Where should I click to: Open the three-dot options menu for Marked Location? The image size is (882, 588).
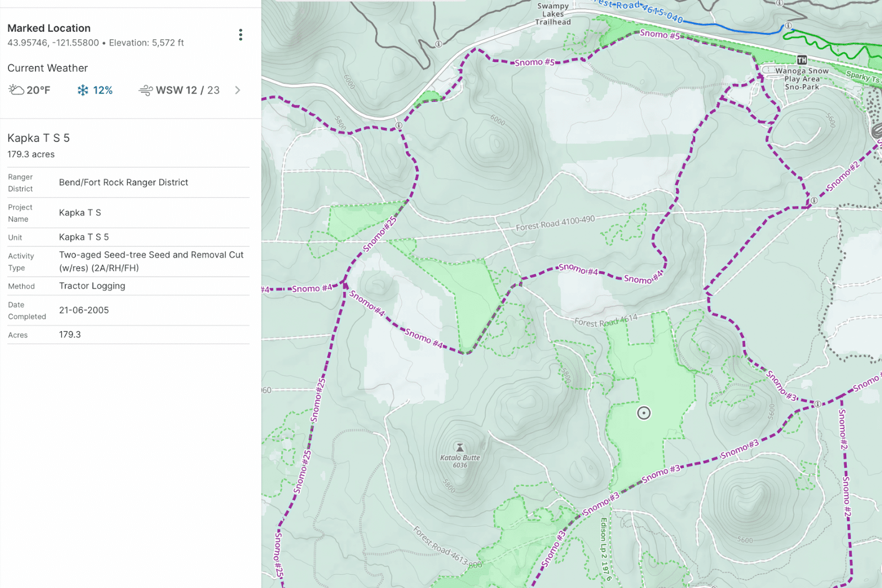click(240, 35)
